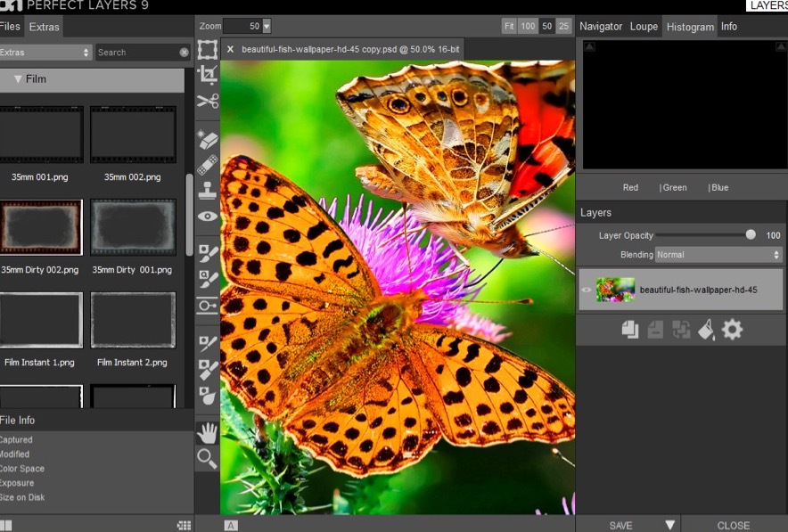Click the paint bucket fill layer icon

coord(706,330)
